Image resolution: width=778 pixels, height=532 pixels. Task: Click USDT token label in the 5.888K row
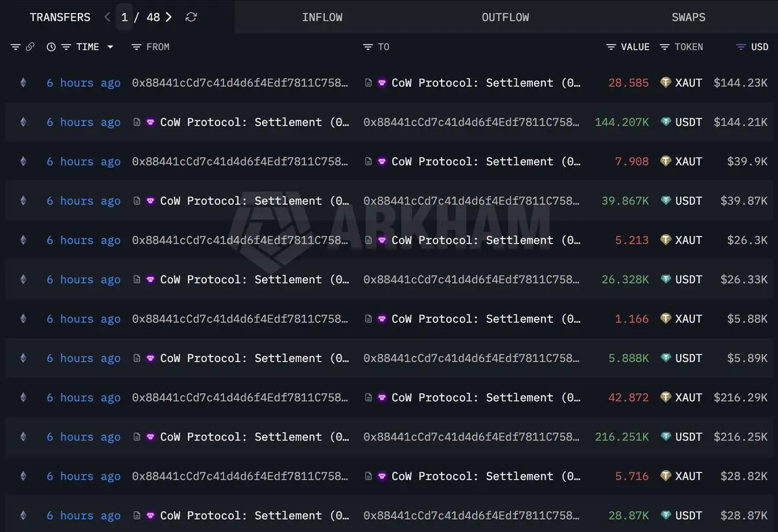[x=689, y=358]
